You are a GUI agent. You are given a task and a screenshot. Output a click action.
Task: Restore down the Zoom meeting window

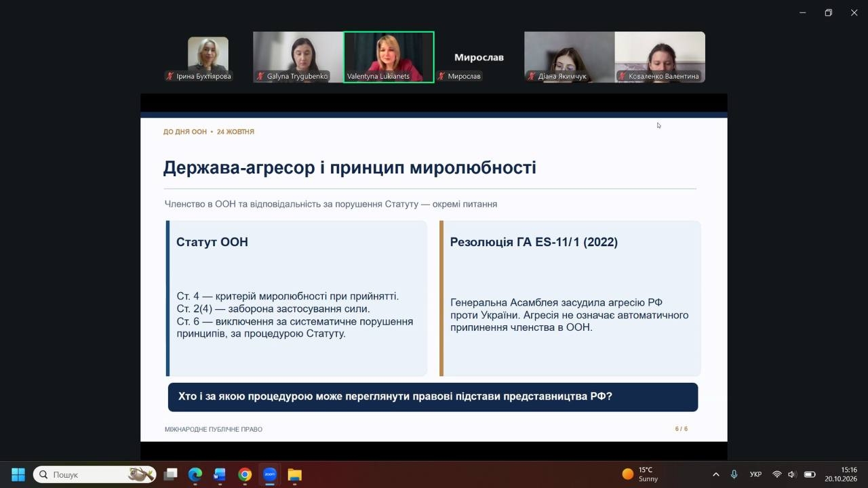pos(828,12)
